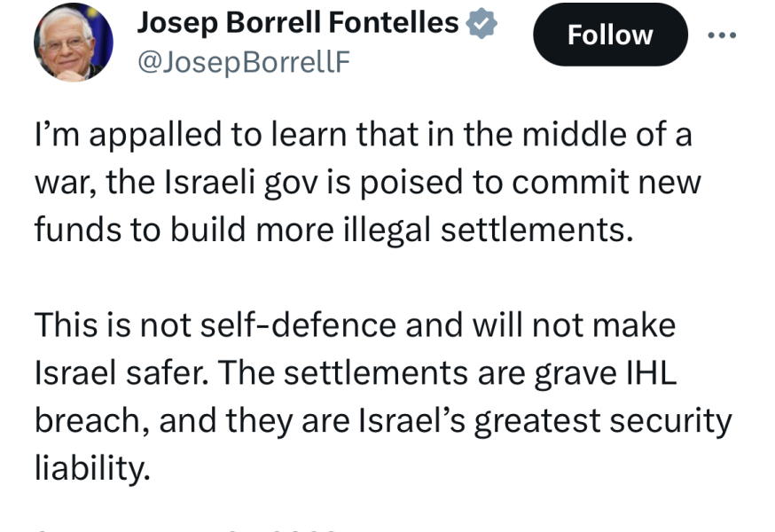Toggle following state with the Follow button

pos(610,35)
